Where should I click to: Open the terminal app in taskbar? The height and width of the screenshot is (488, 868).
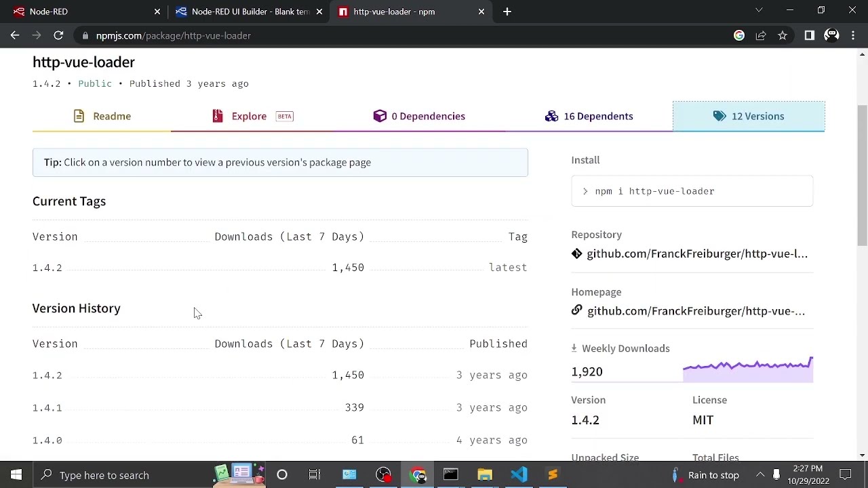[451, 474]
